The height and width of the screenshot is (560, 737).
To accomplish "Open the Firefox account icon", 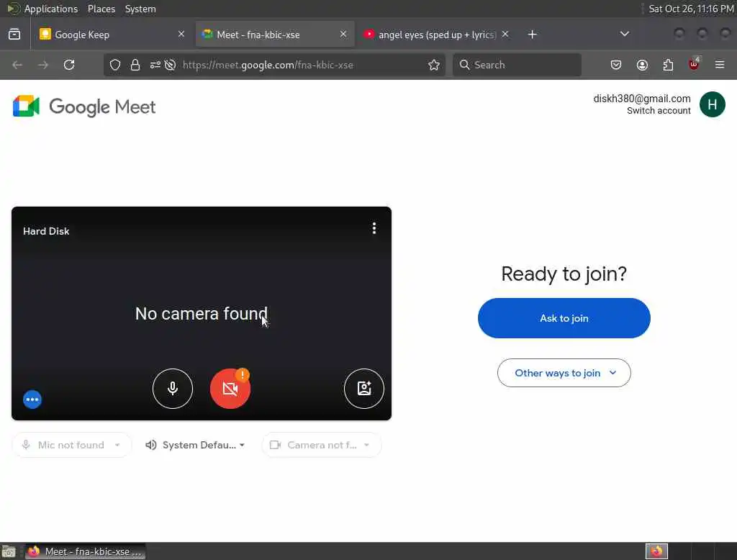I will [x=642, y=65].
